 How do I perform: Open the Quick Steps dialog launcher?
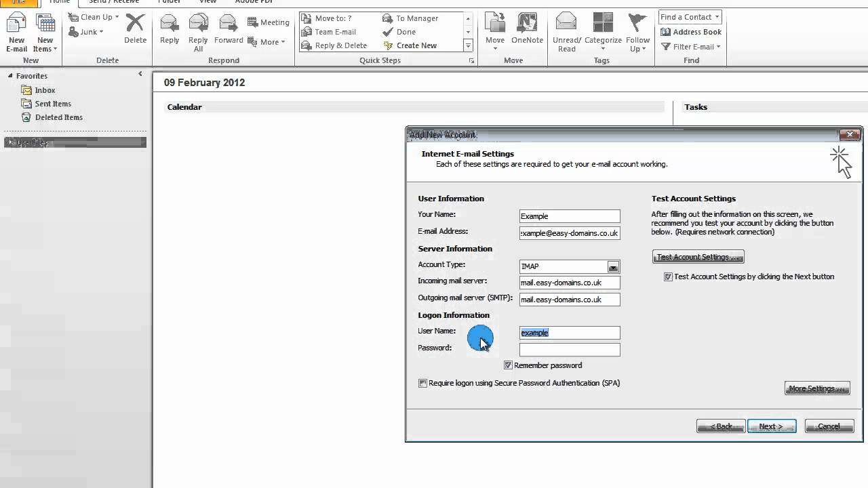pyautogui.click(x=471, y=61)
